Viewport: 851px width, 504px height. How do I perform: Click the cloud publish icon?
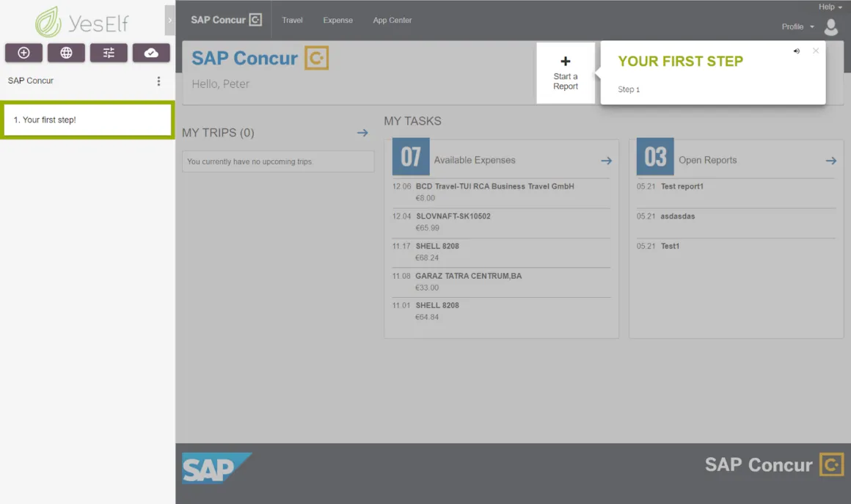151,53
